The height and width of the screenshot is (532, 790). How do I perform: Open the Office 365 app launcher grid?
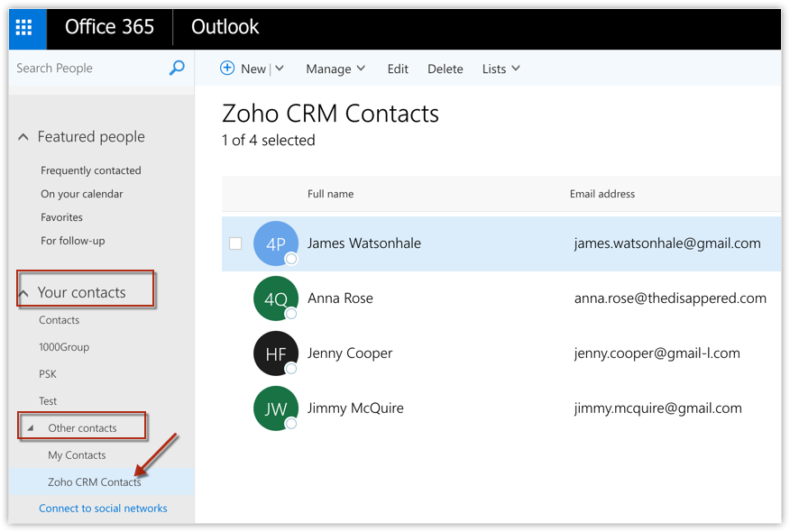pos(25,27)
